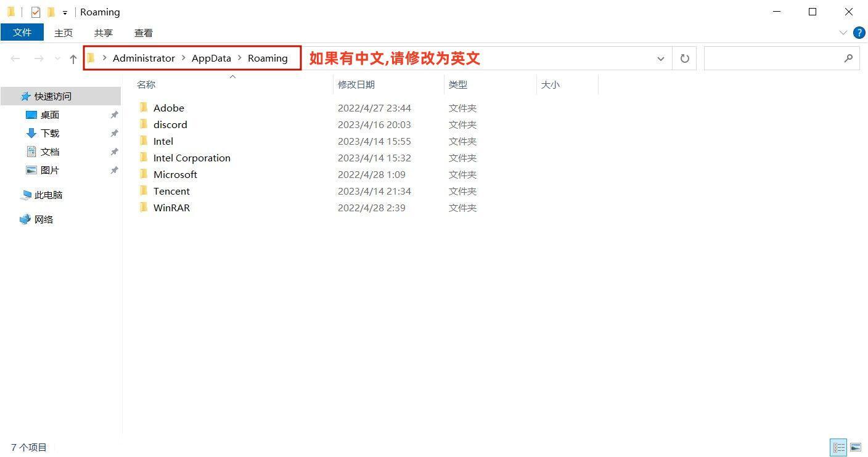Expand the ribbon using the chevron

point(843,33)
